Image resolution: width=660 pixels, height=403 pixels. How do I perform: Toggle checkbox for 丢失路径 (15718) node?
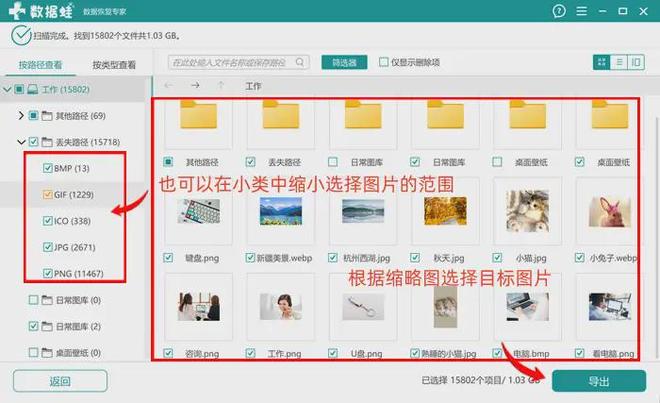click(33, 142)
